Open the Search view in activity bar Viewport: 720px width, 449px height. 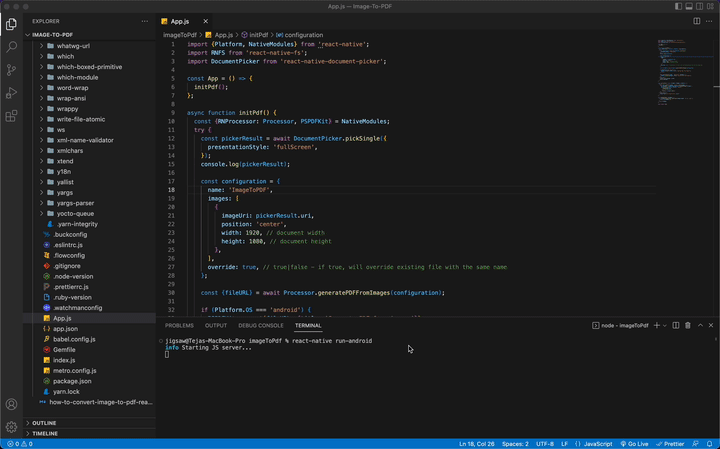point(11,47)
